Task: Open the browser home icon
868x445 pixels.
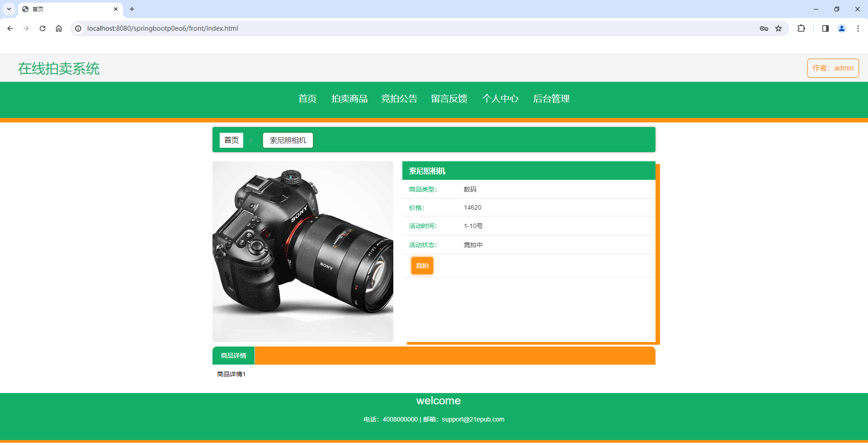Action: pyautogui.click(x=59, y=28)
